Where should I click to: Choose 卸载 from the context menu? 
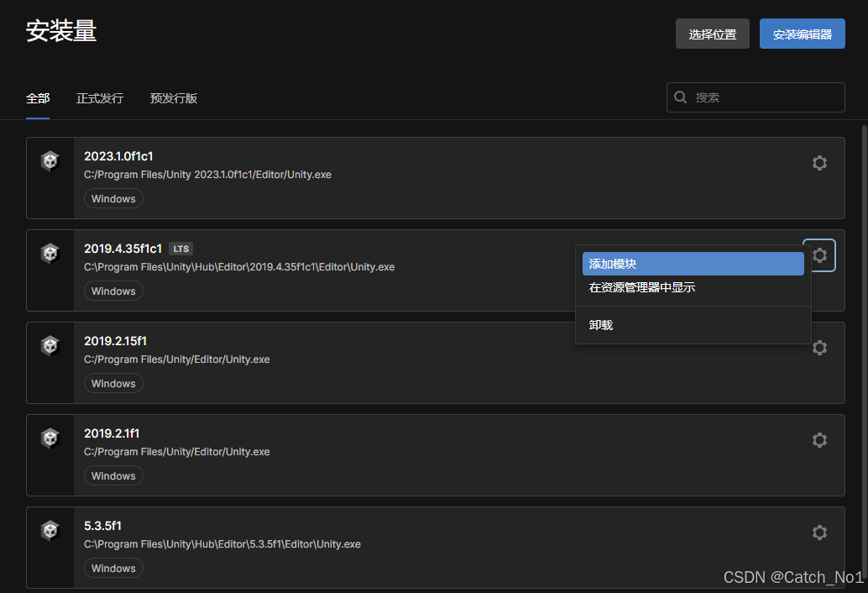point(693,325)
